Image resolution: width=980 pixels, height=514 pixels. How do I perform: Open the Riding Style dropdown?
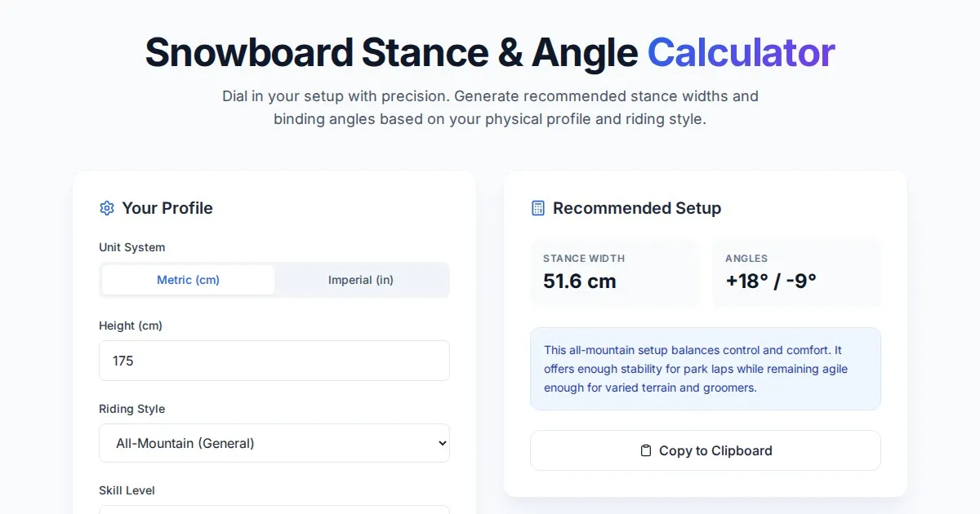(274, 443)
